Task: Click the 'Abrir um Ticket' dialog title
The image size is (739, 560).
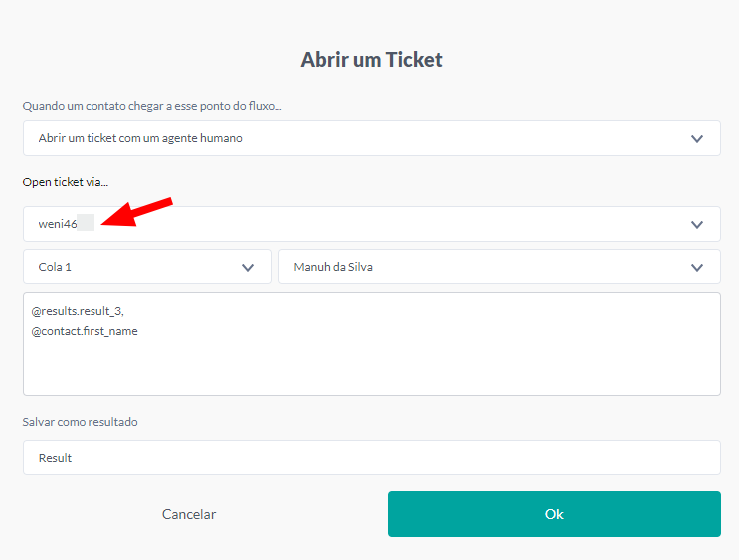Action: [371, 60]
